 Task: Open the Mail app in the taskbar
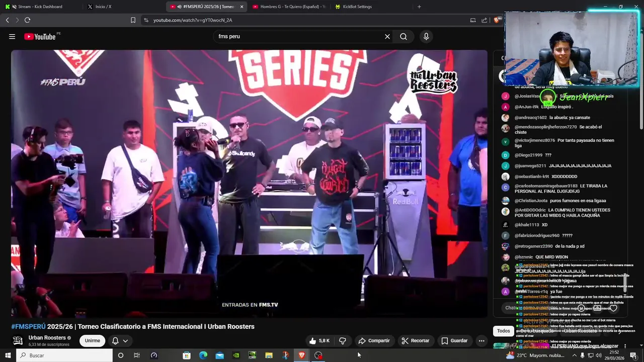coord(220,355)
